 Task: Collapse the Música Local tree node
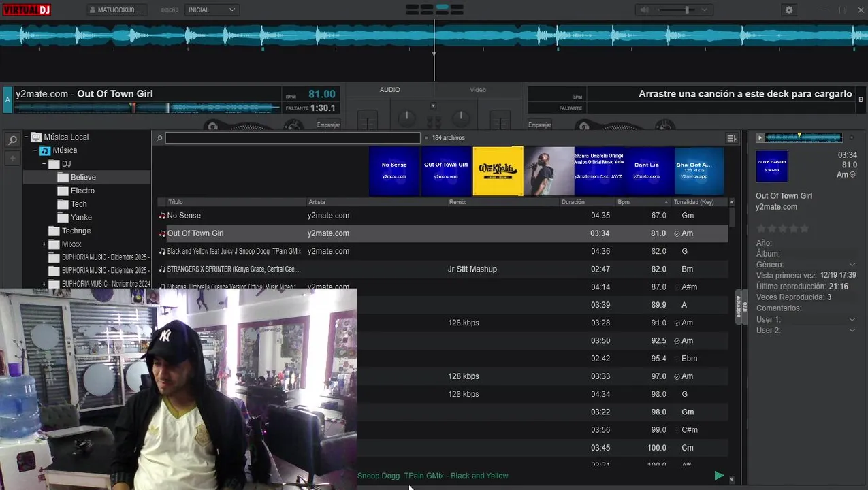pyautogui.click(x=26, y=137)
